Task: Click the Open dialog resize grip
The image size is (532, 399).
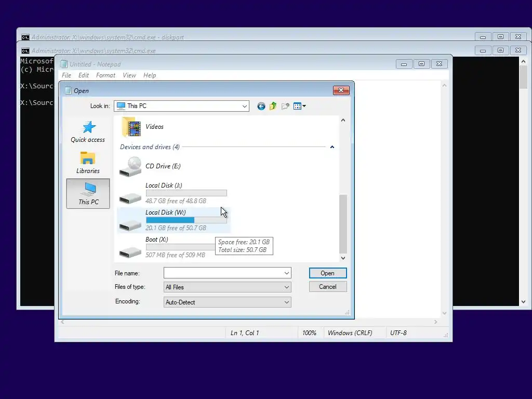Action: (347, 312)
